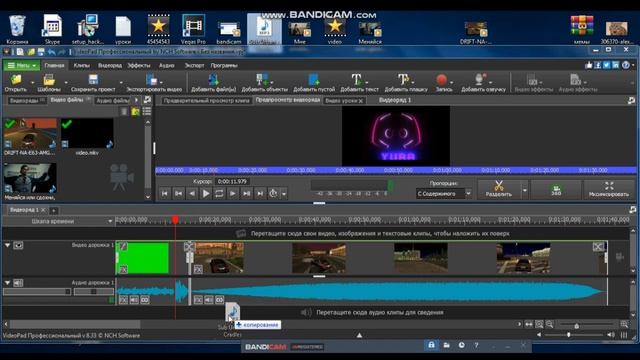Click Разделить split button

click(x=499, y=190)
